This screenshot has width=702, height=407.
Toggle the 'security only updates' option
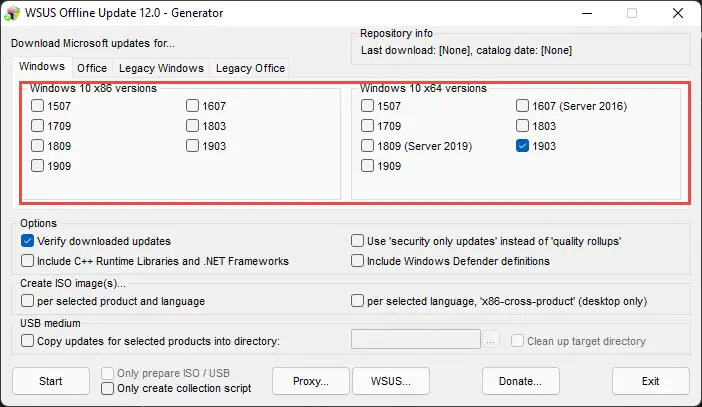click(358, 241)
